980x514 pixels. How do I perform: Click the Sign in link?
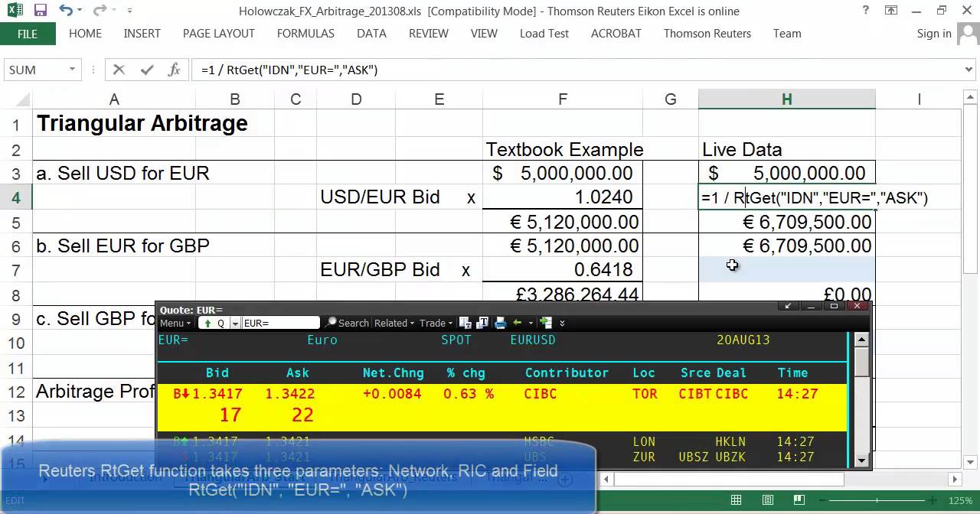[x=934, y=34]
